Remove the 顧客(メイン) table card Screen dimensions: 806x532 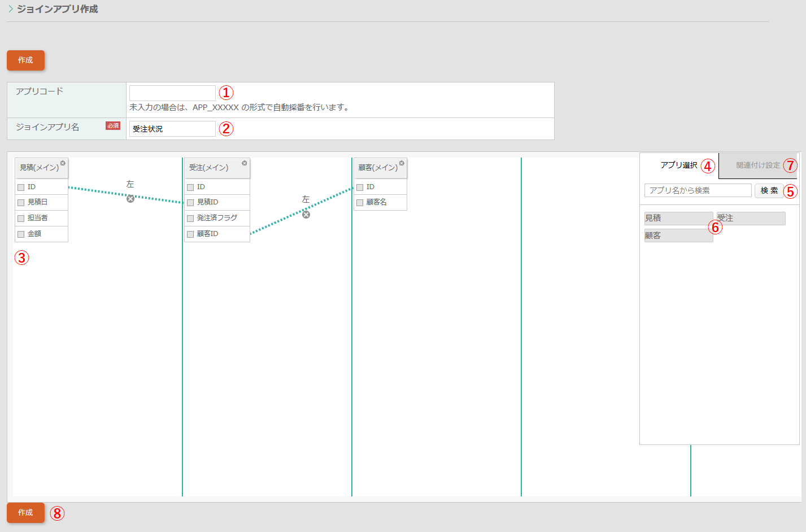(x=402, y=163)
